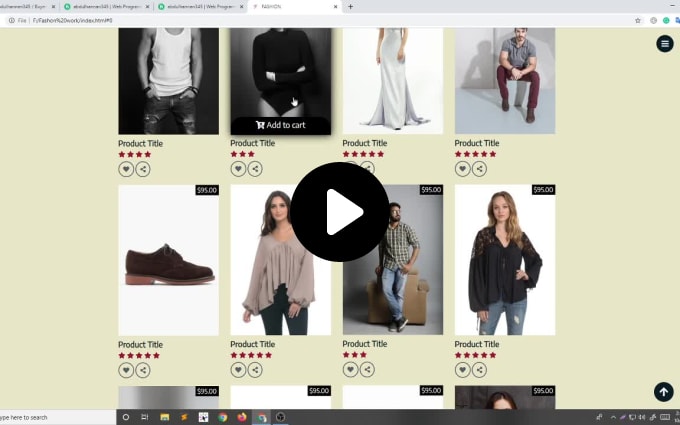This screenshot has width=680, height=425.
Task: Open Cortana circle on taskbar
Action: pos(126,417)
